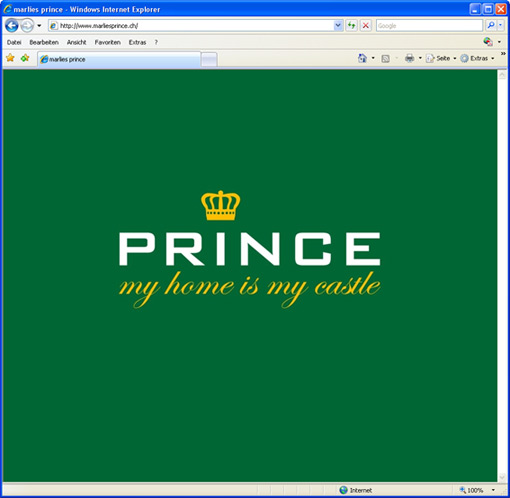Click the Add to Favorites icon
The image size is (510, 498).
(x=25, y=58)
